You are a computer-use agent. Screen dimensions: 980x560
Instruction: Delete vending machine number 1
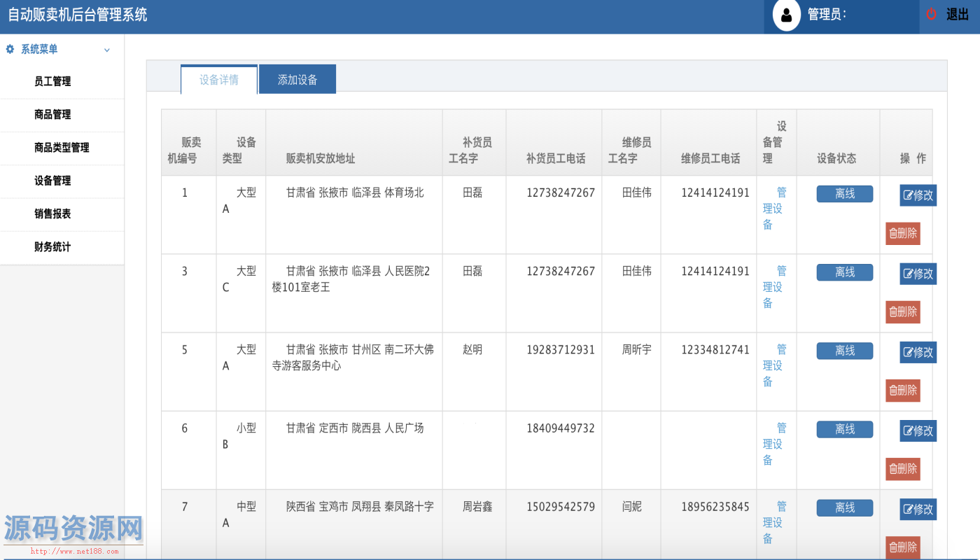pyautogui.click(x=902, y=233)
